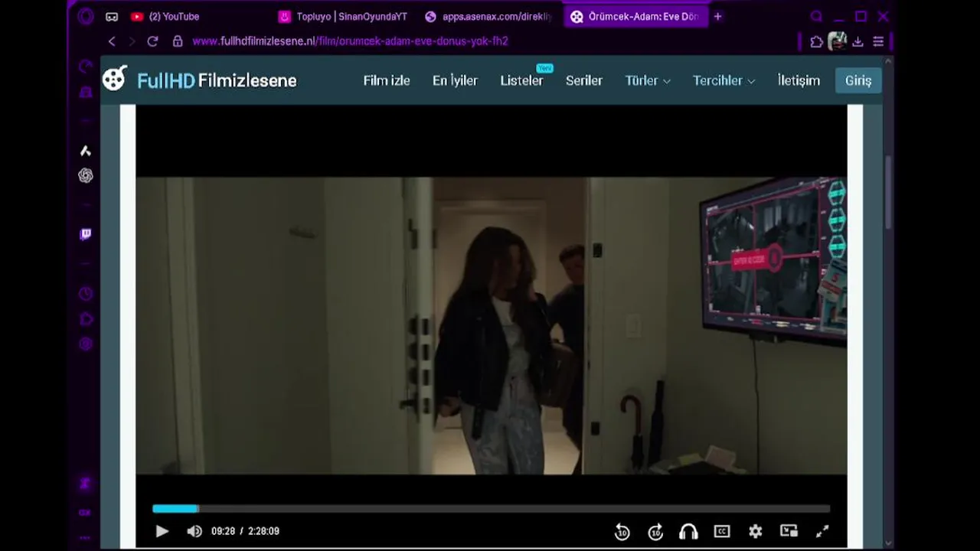Screen dimensions: 980x551
Task: Open the Aria AI sidebar icon
Action: click(x=86, y=151)
